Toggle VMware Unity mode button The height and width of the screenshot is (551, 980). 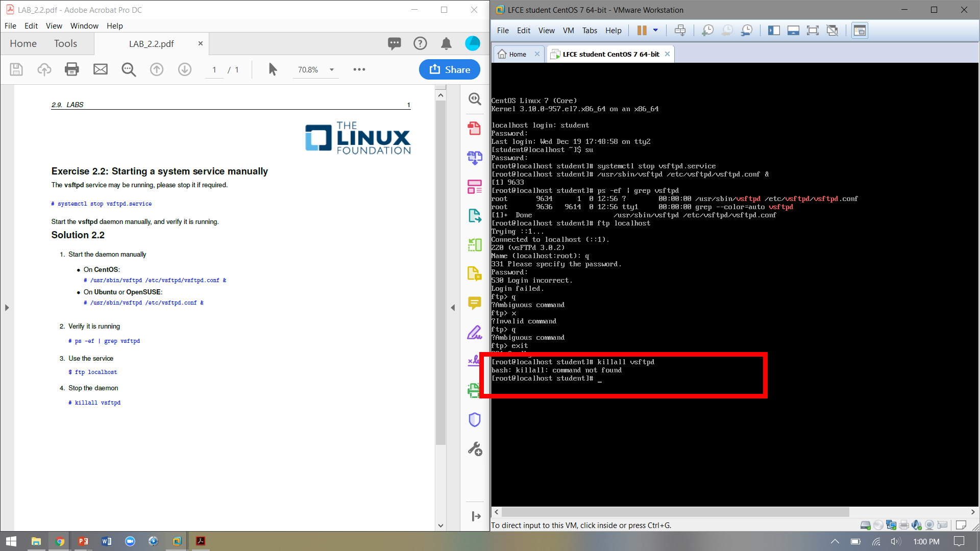832,31
